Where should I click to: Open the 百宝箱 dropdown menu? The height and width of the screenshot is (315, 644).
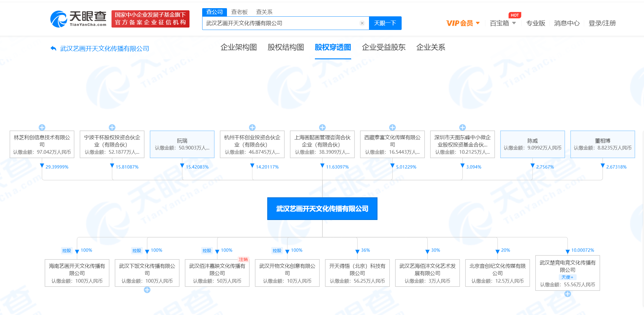503,23
